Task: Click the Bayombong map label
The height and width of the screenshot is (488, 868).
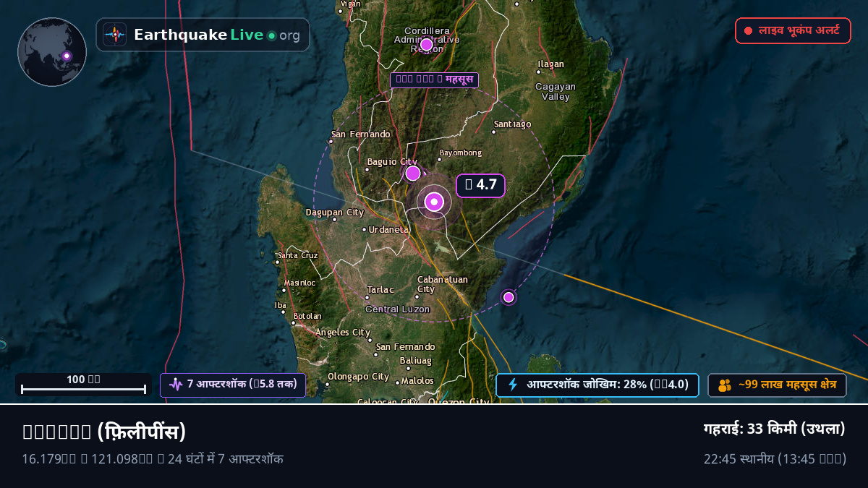Action: tap(461, 153)
